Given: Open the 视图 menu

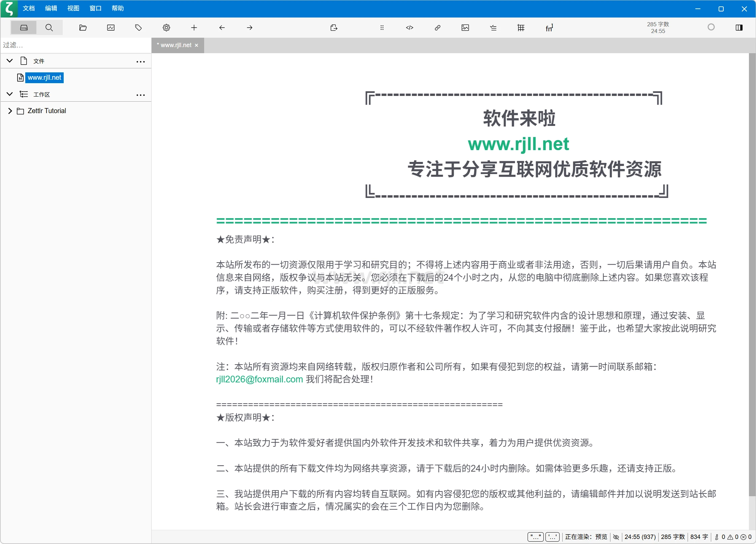Looking at the screenshot, I should tap(73, 8).
